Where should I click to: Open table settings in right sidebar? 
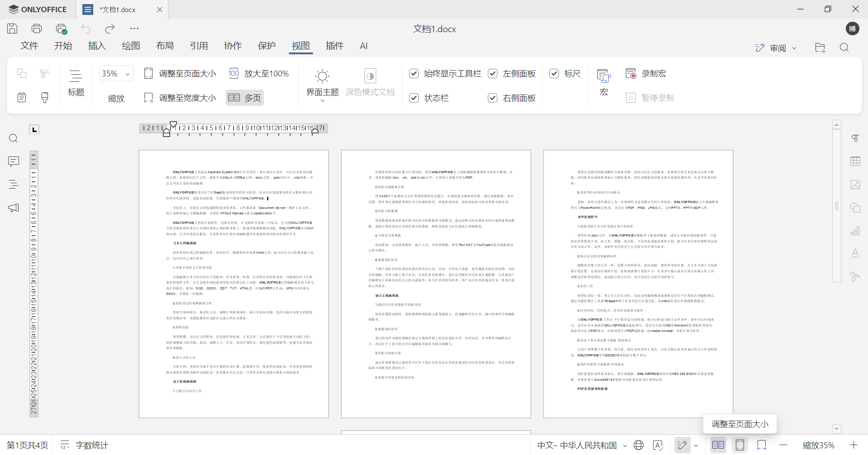855,161
